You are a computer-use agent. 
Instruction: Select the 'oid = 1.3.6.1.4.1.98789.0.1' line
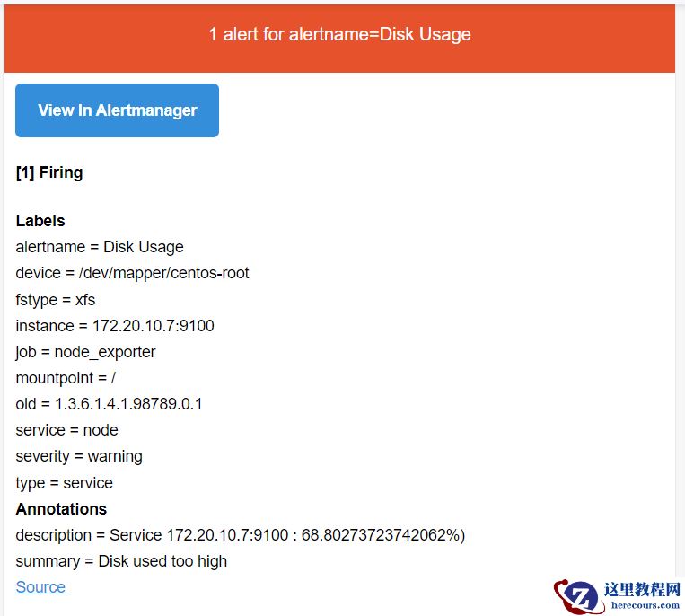(x=109, y=404)
